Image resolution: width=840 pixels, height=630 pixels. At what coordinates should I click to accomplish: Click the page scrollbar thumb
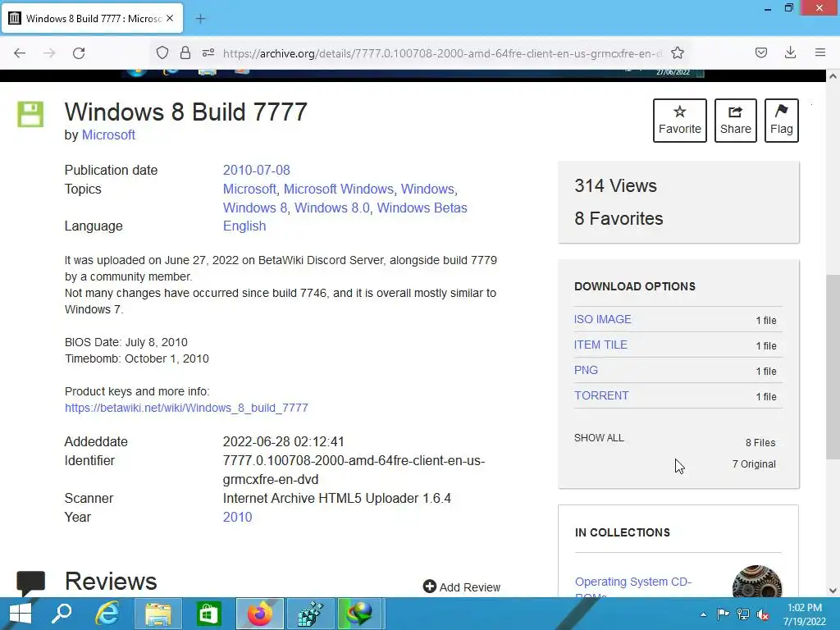[x=833, y=367]
